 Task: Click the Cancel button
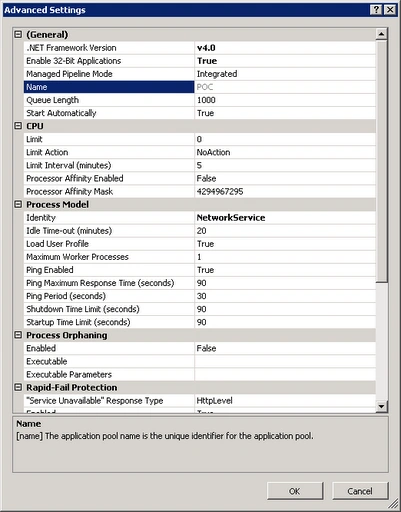point(360,491)
